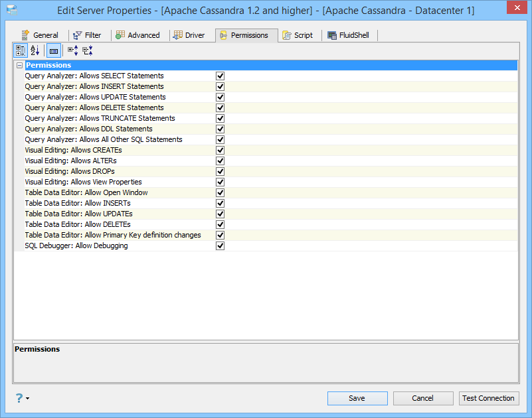Uncheck Allows All Other SQL Statements checkbox

tap(221, 139)
